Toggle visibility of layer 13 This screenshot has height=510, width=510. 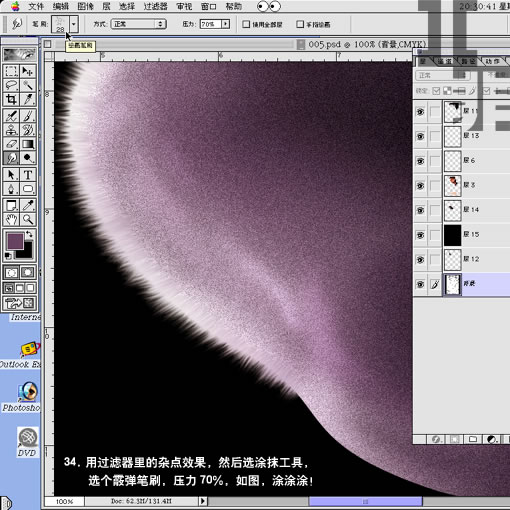420,136
